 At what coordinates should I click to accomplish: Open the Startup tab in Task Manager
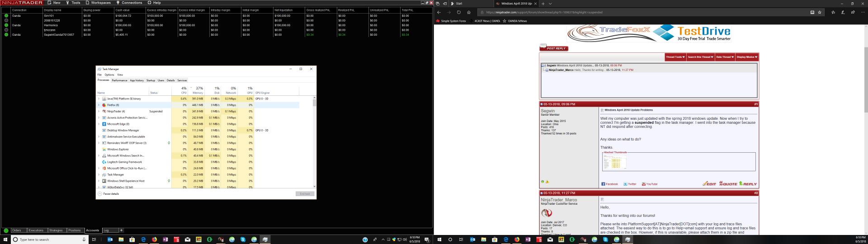(x=151, y=80)
